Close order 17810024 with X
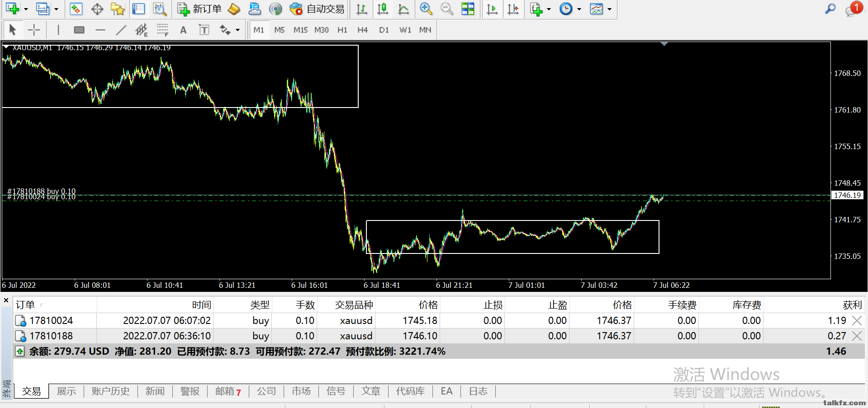 (x=857, y=321)
